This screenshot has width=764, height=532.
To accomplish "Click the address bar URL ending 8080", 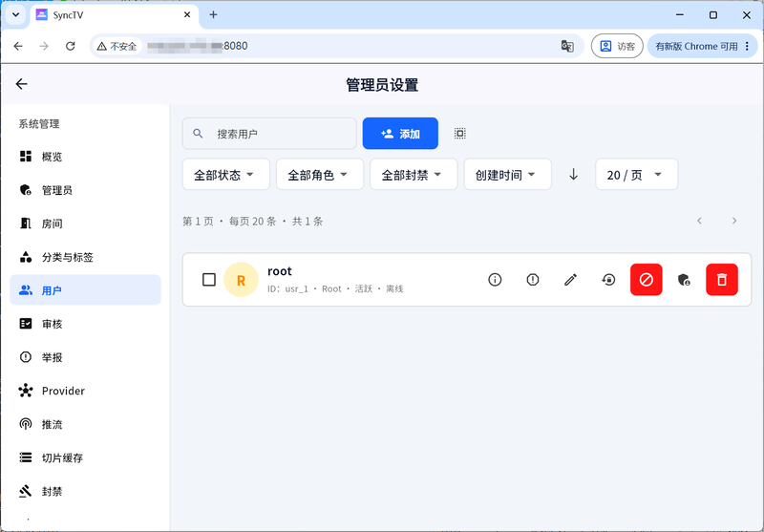I will click(198, 46).
